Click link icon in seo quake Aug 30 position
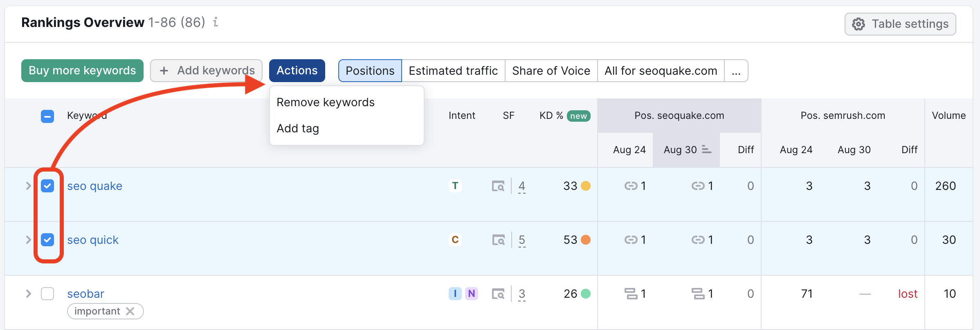 pos(698,186)
